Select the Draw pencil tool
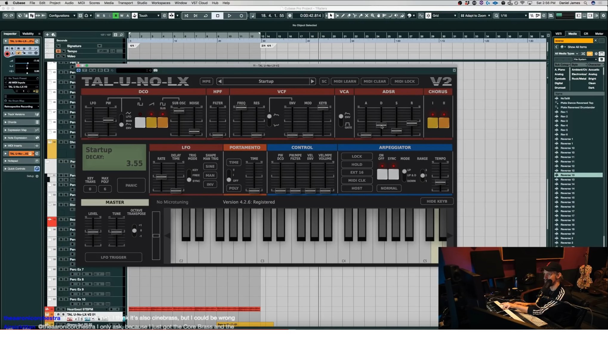 coord(343,16)
